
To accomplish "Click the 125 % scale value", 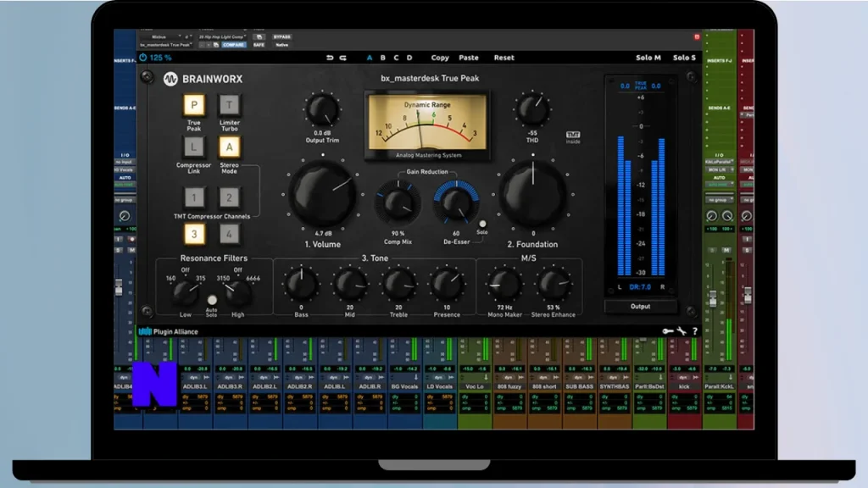I will click(x=160, y=58).
